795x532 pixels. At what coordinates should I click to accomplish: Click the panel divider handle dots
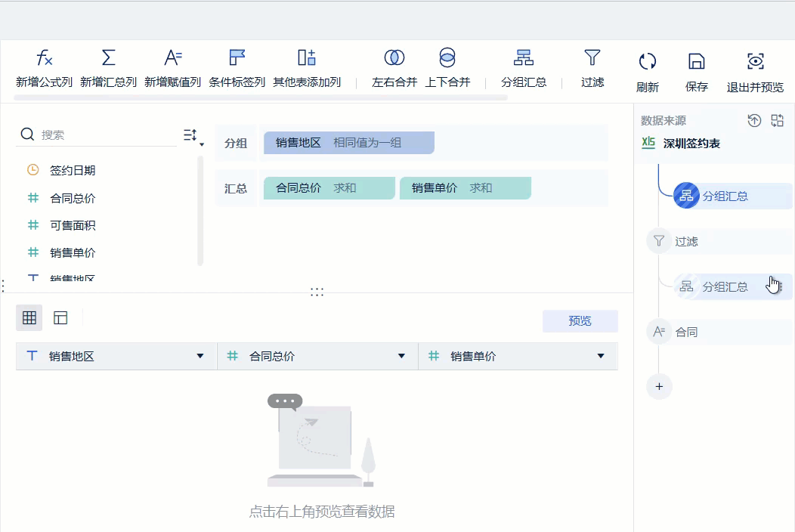(317, 292)
